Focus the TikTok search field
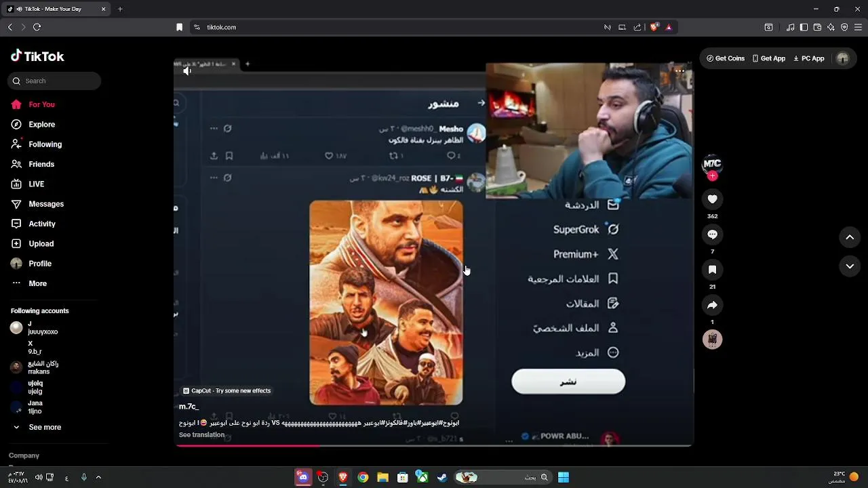 54,81
